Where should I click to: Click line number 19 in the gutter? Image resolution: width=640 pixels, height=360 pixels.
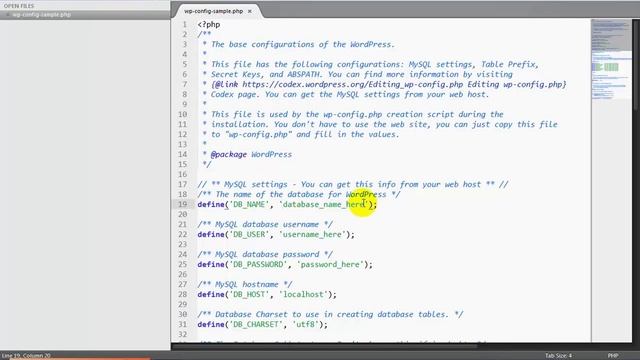(182, 204)
